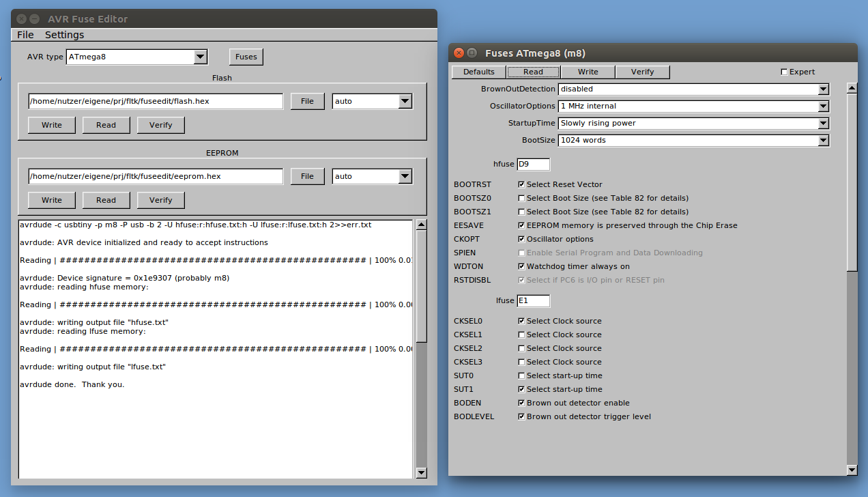Toggle the BOOTSZ0 checkbox

pyautogui.click(x=521, y=198)
